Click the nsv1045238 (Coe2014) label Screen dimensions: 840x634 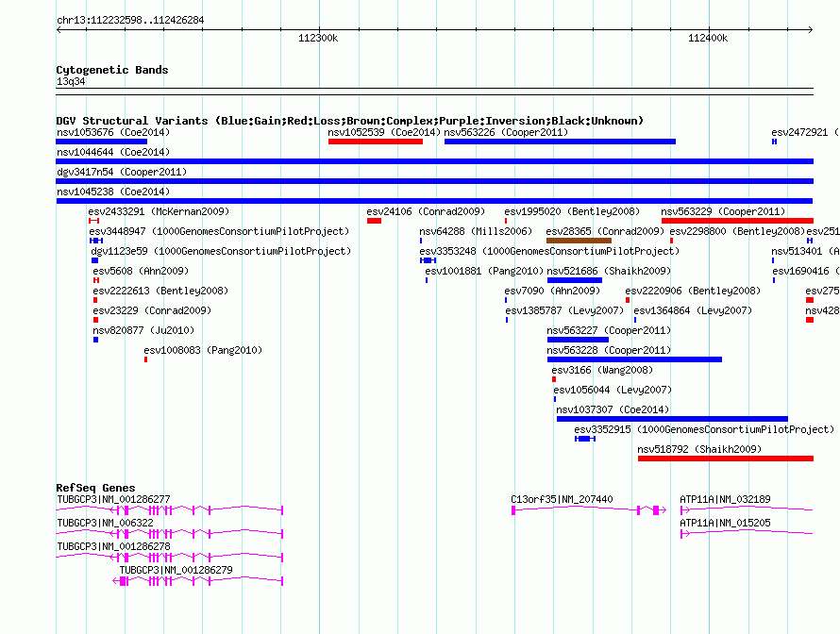coord(113,192)
